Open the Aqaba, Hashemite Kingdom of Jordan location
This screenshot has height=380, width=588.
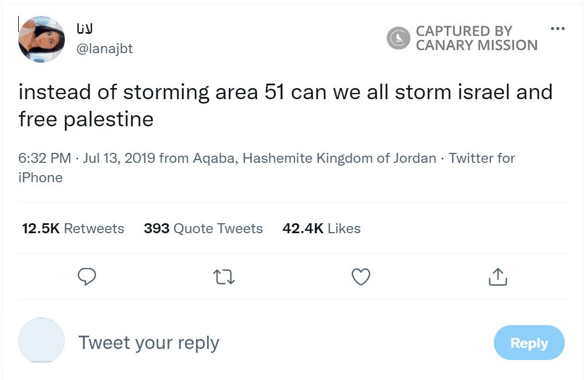point(314,158)
